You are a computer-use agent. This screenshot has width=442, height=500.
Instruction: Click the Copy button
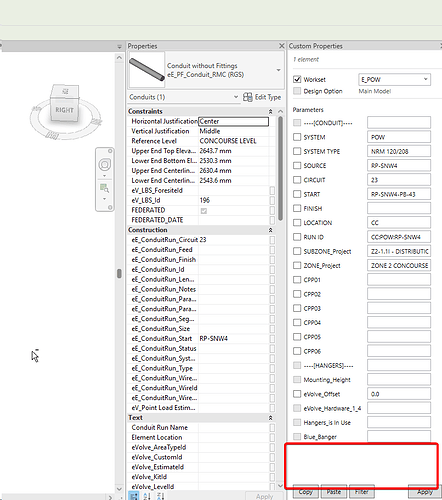tap(306, 492)
